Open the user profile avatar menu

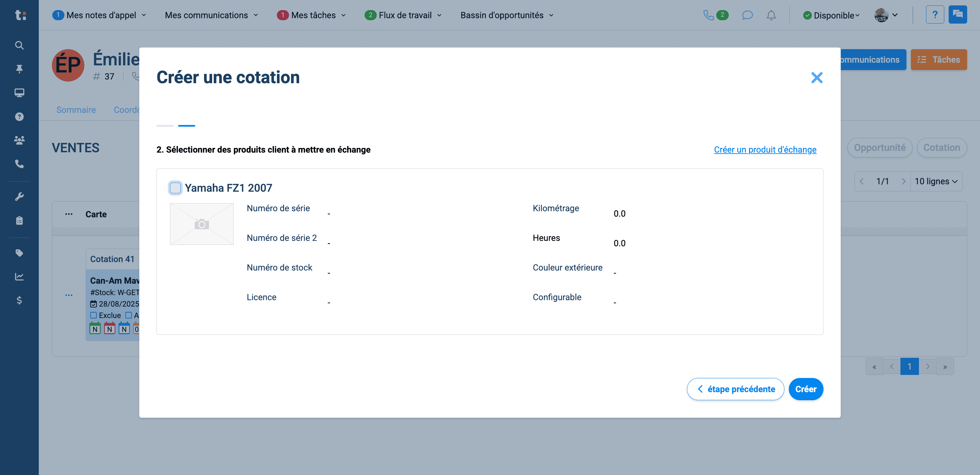point(886,15)
